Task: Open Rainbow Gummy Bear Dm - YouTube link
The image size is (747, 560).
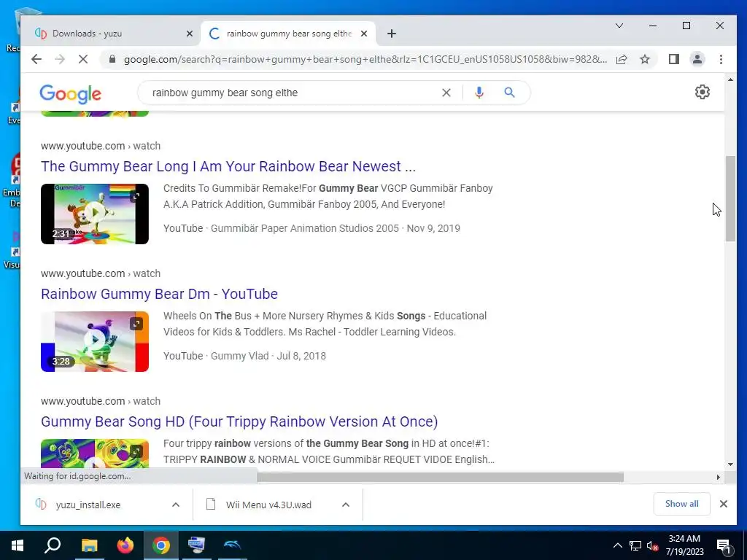Action: click(159, 294)
